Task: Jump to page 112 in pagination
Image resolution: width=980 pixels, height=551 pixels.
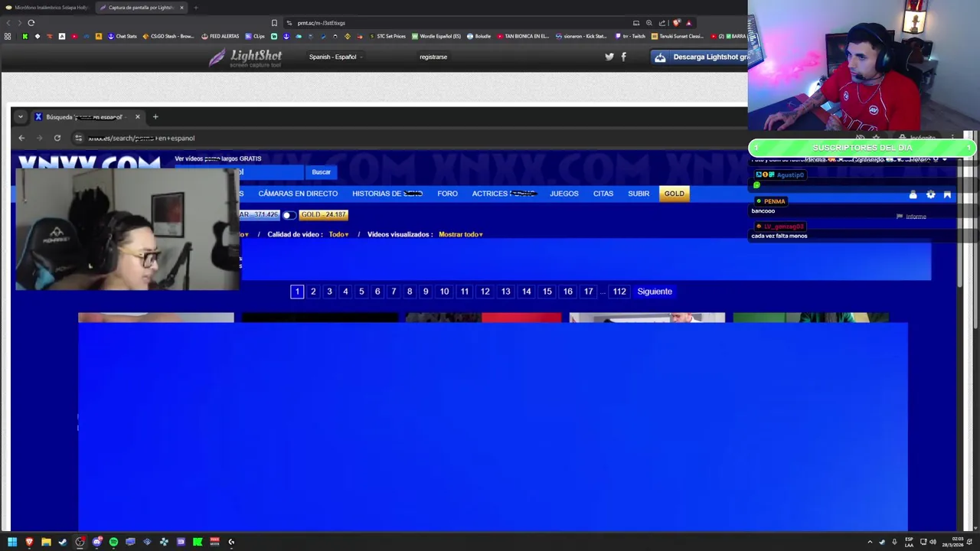Action: 619,292
